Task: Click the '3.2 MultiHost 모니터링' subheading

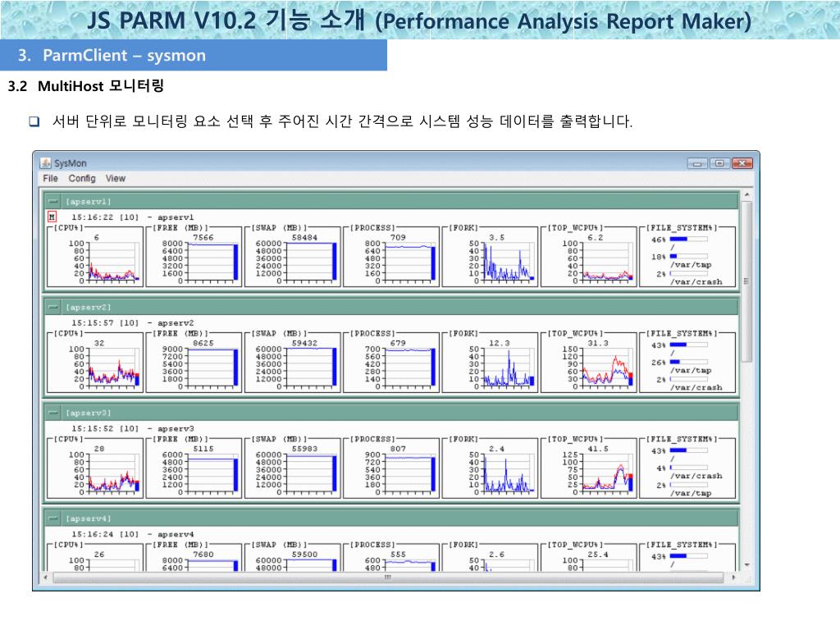Action: pyautogui.click(x=85, y=85)
